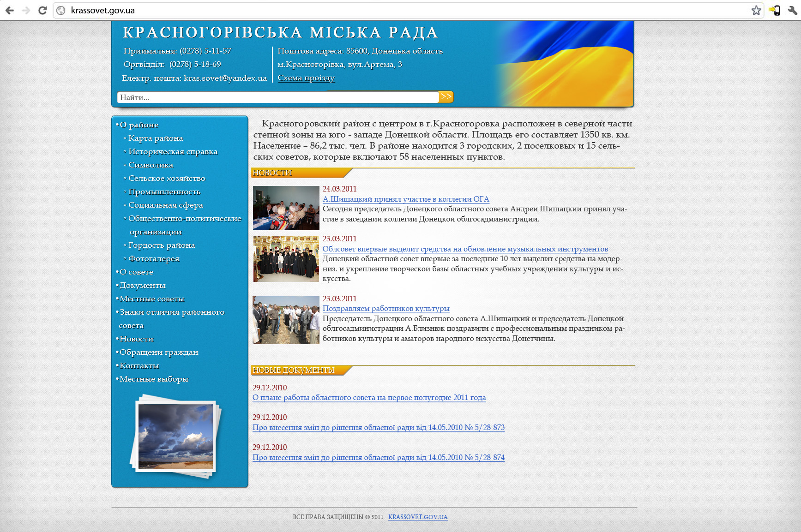Click the globe icon in the address bar
Viewport: 801px width, 532px height.
(x=60, y=10)
